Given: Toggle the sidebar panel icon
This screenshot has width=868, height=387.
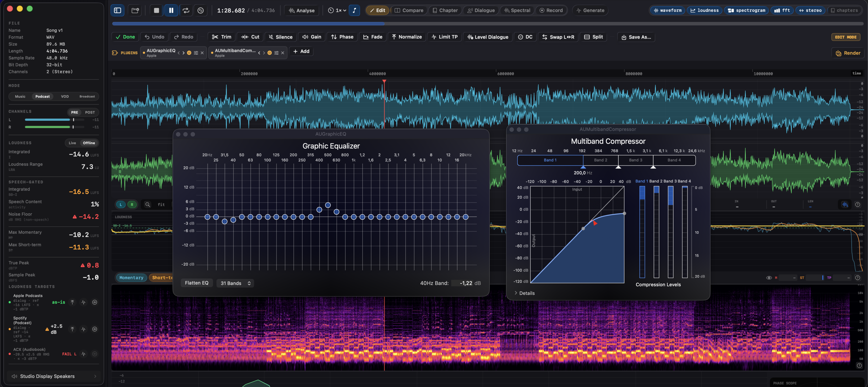Looking at the screenshot, I should coord(117,11).
